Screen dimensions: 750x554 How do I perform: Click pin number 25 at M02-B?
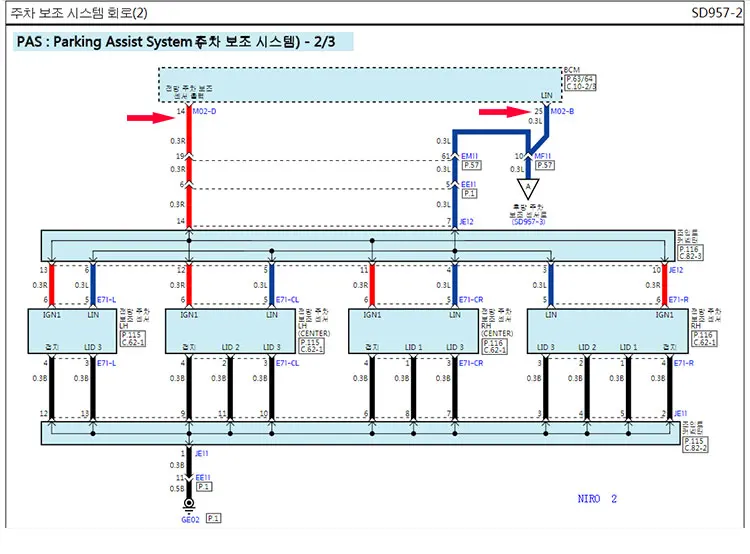tap(539, 111)
